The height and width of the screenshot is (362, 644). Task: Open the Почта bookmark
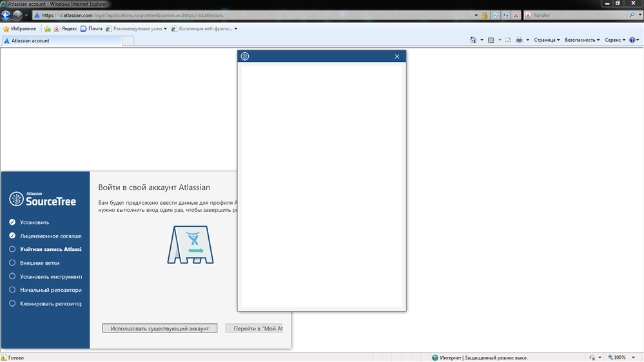[92, 29]
